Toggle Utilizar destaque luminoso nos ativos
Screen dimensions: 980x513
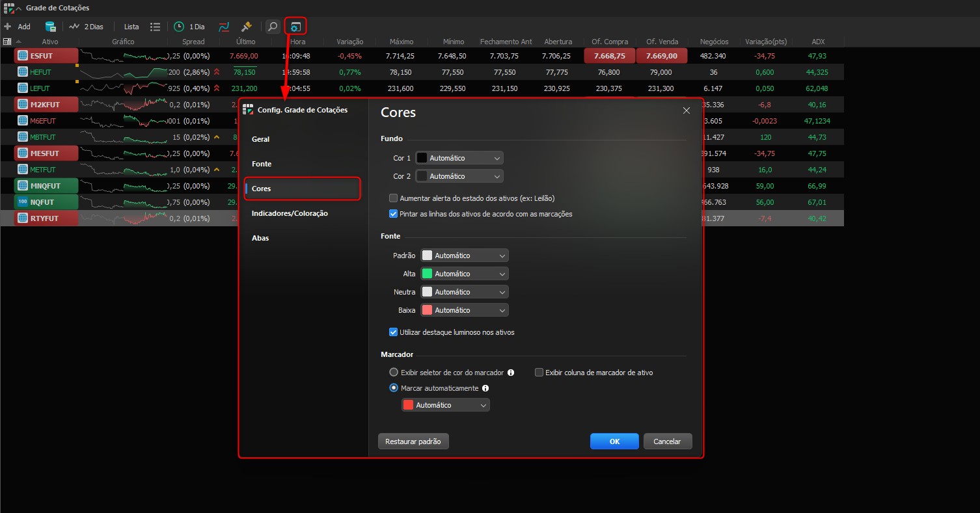point(393,332)
